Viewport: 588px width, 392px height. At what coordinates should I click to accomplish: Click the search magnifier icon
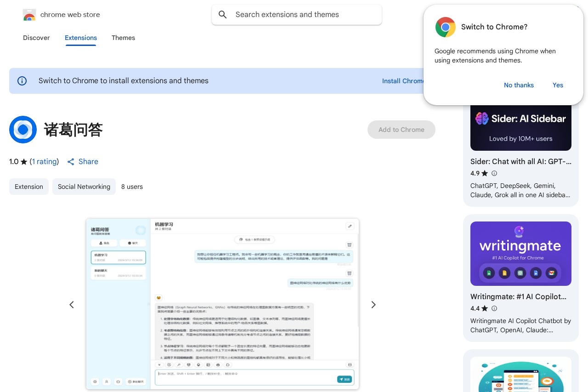223,15
